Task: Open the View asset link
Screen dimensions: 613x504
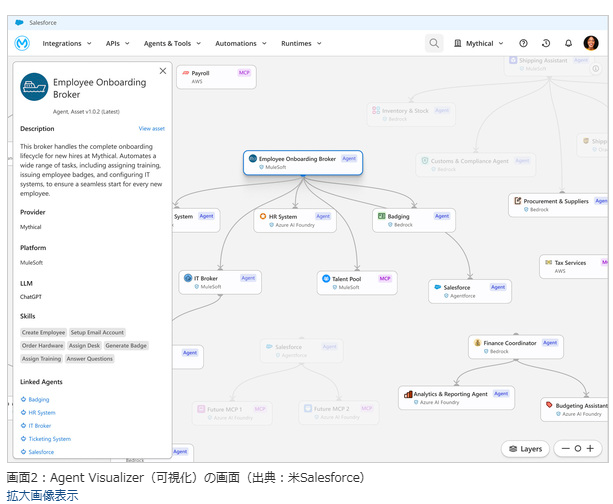Action: pyautogui.click(x=152, y=129)
